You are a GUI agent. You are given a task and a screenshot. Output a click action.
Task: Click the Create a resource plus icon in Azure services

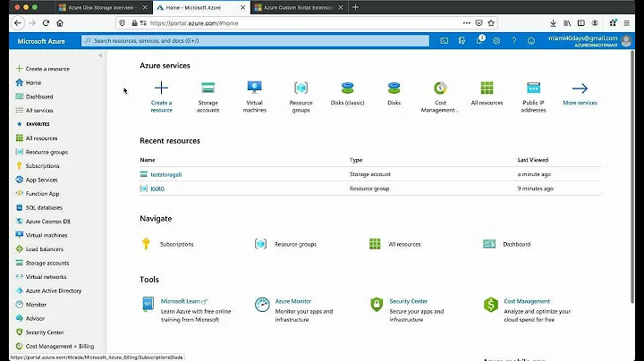coord(161,88)
